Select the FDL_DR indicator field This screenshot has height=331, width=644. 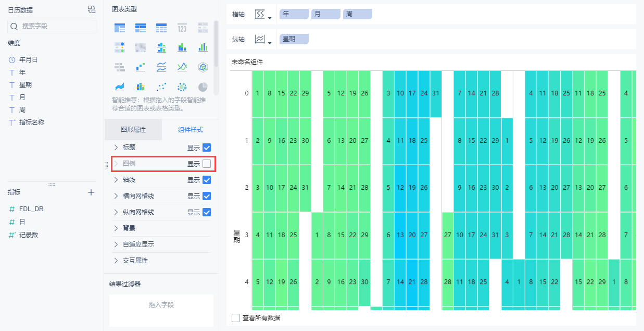31,209
